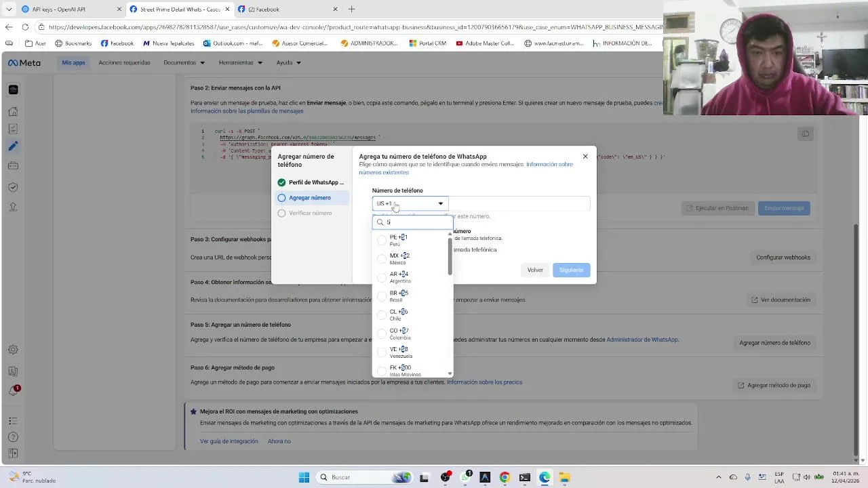Screen dimensions: 868x488
Task: Open the app settings gear in the sidebar
Action: click(x=13, y=350)
